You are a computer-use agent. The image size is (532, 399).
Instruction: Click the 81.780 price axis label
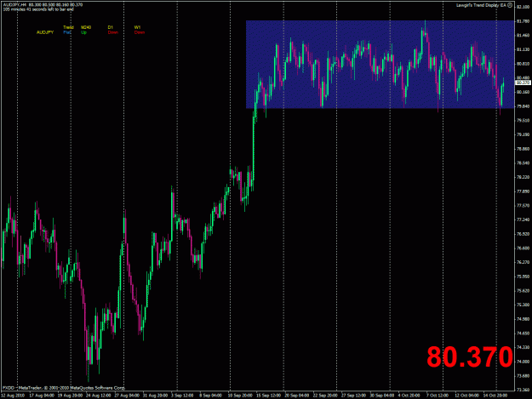(x=523, y=21)
